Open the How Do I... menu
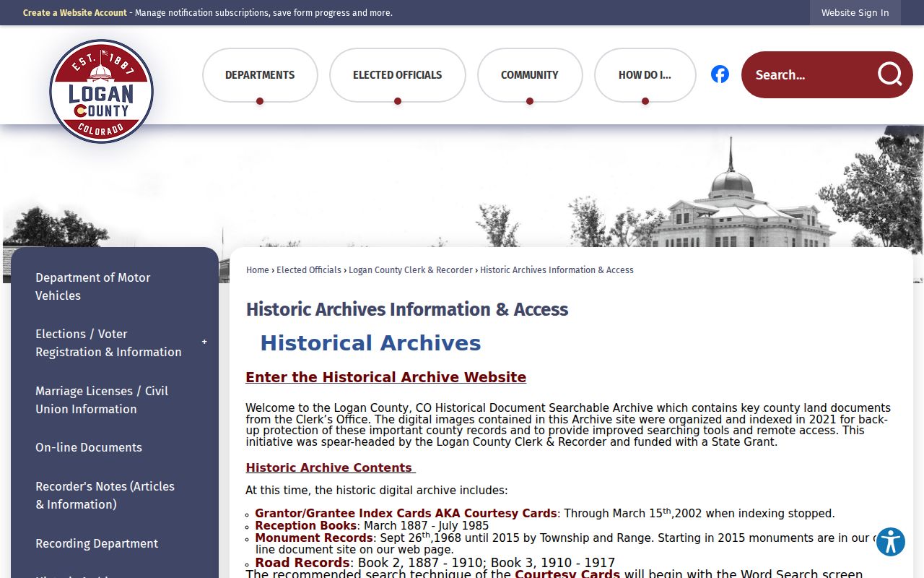This screenshot has width=924, height=578. click(645, 75)
